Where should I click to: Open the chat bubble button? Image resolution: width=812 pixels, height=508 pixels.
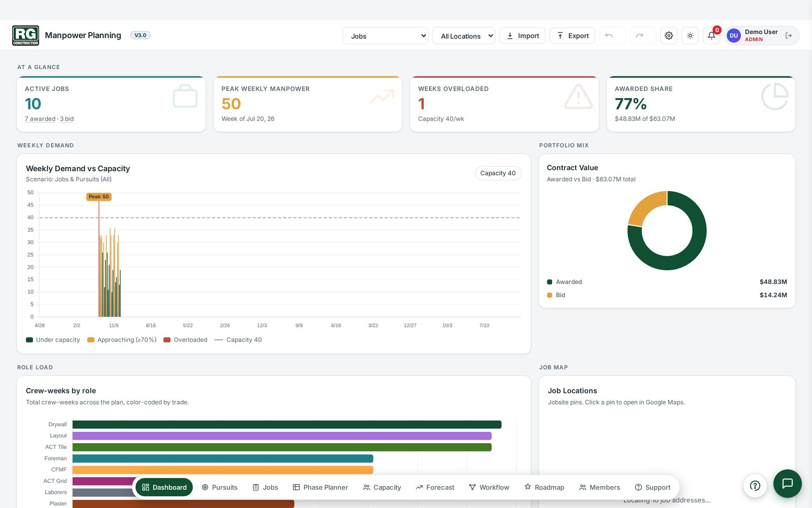(788, 484)
